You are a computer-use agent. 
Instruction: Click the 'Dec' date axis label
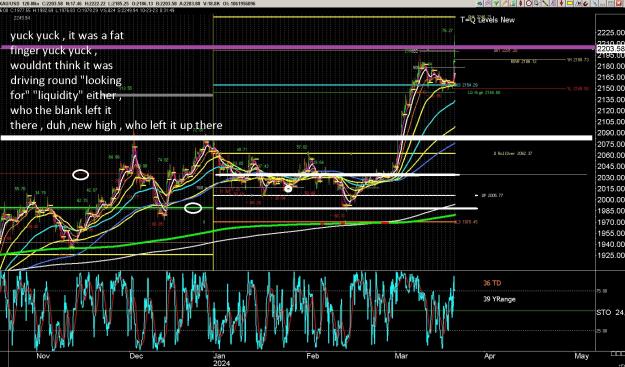tap(136, 355)
